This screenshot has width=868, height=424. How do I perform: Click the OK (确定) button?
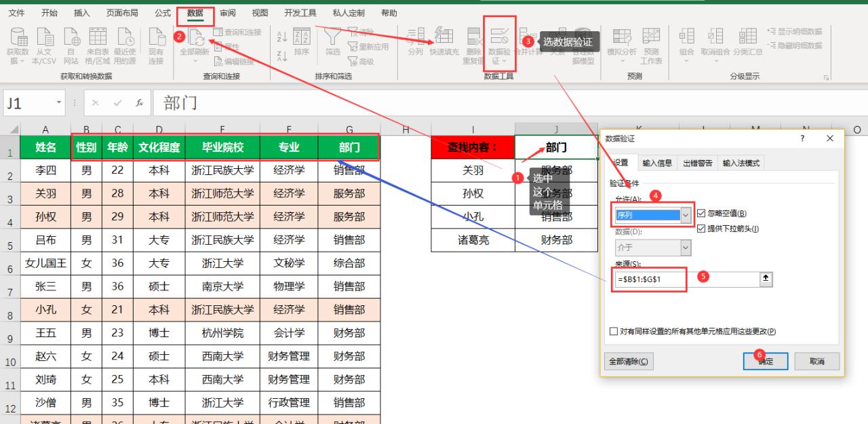pos(766,362)
